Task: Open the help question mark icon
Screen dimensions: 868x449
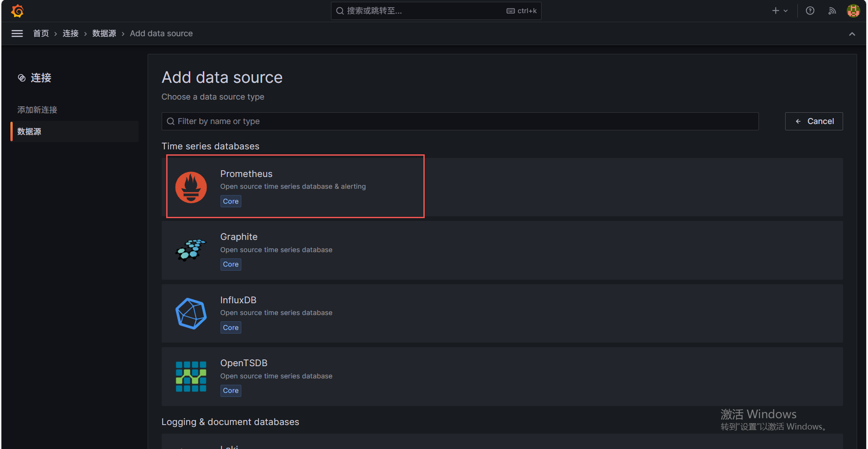Action: point(810,11)
